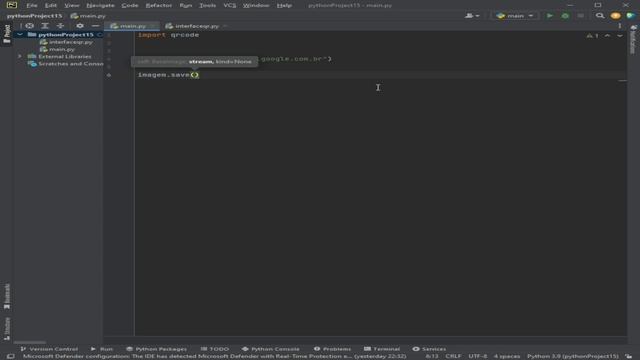Open the Structure side tab
Viewport: 640px width, 360px height.
(7, 329)
